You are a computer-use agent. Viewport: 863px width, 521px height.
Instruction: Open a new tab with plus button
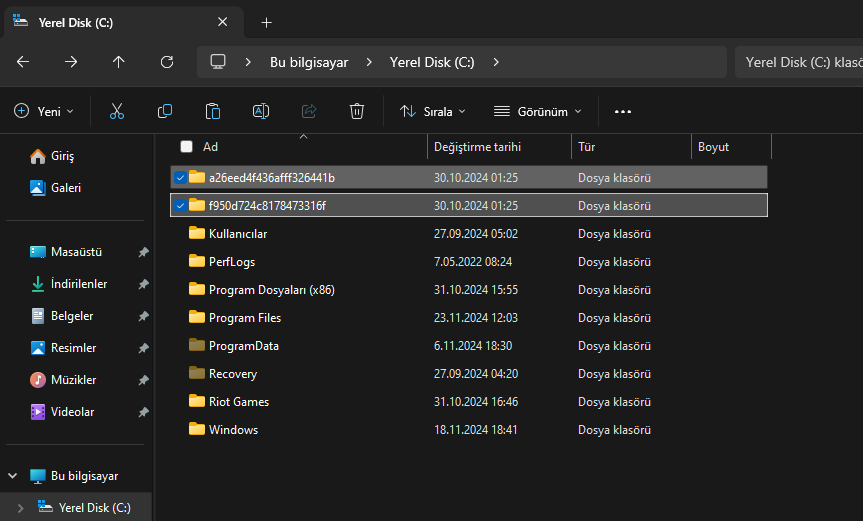(266, 22)
